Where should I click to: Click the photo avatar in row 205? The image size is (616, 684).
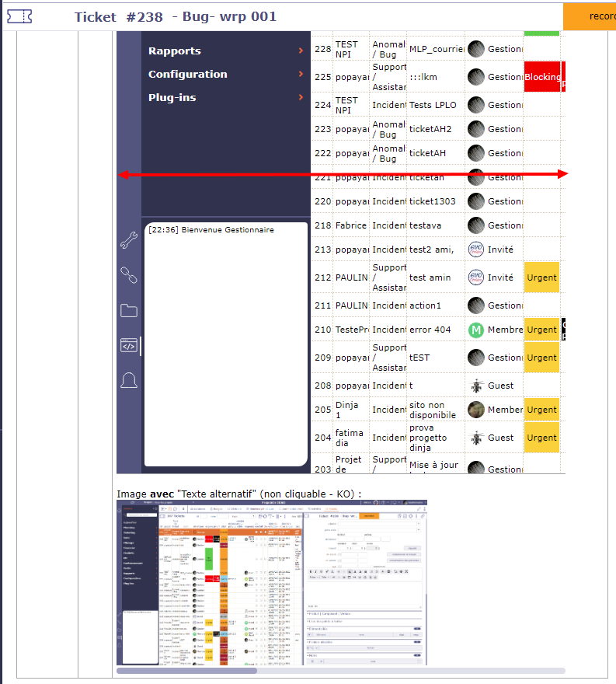476,410
